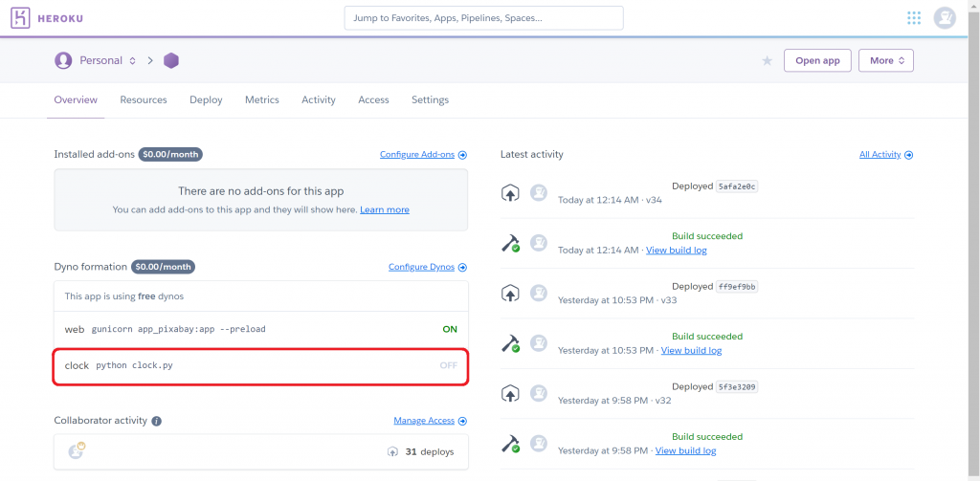980x481 pixels.
Task: Switch to the Resources tab
Action: 144,100
